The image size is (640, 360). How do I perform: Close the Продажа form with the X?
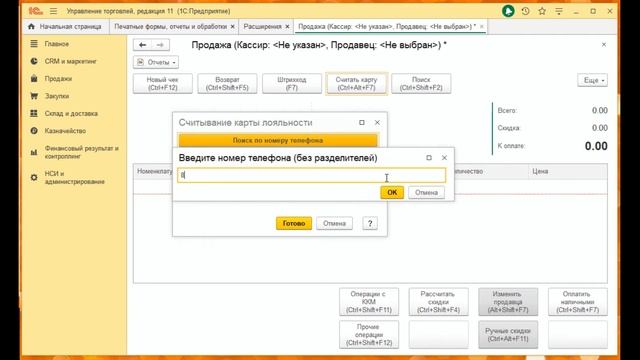pos(604,44)
